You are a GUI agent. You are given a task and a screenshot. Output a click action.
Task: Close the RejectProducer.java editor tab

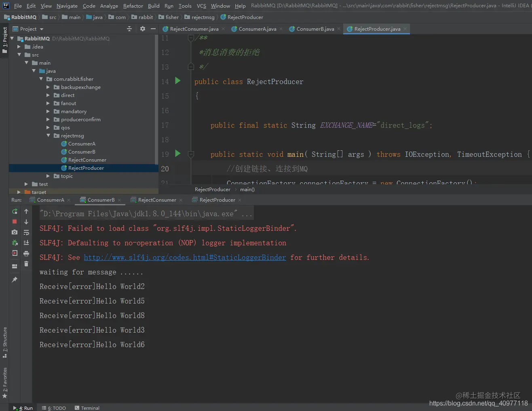tap(405, 29)
